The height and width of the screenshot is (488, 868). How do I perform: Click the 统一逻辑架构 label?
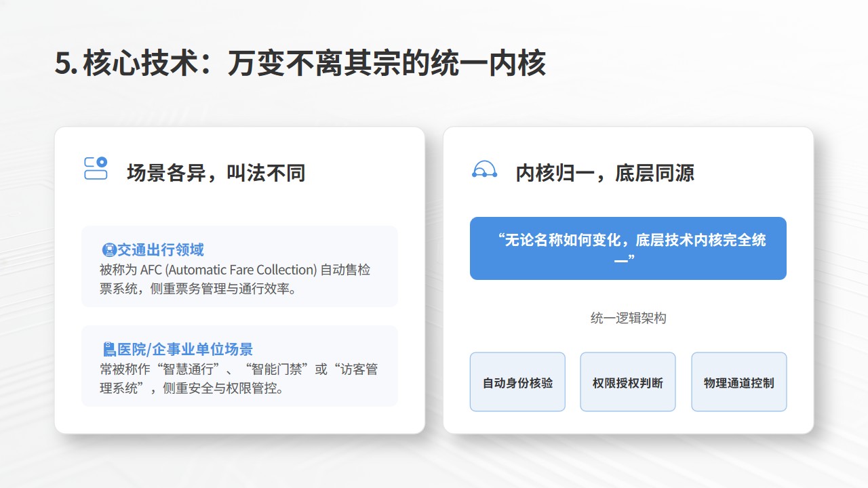628,318
